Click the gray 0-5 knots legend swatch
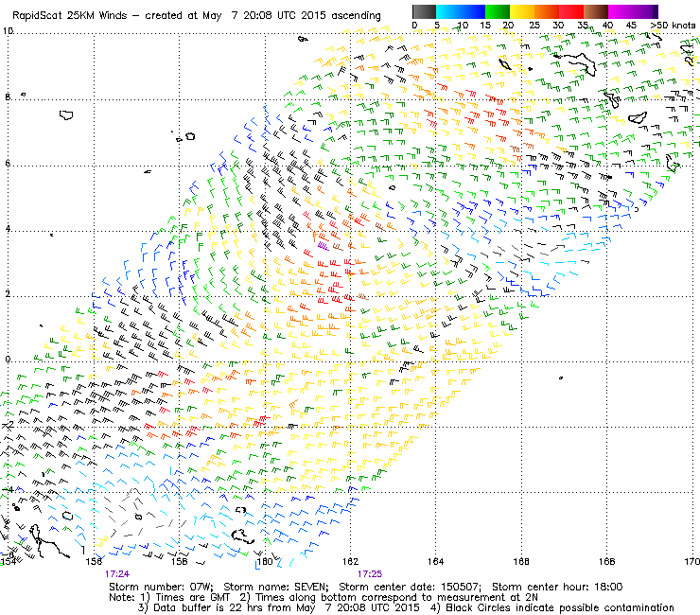The height and width of the screenshot is (615, 700). click(424, 11)
